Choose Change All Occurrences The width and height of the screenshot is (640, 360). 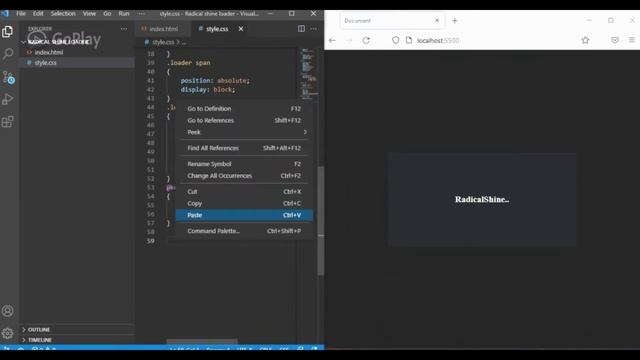coord(244,176)
